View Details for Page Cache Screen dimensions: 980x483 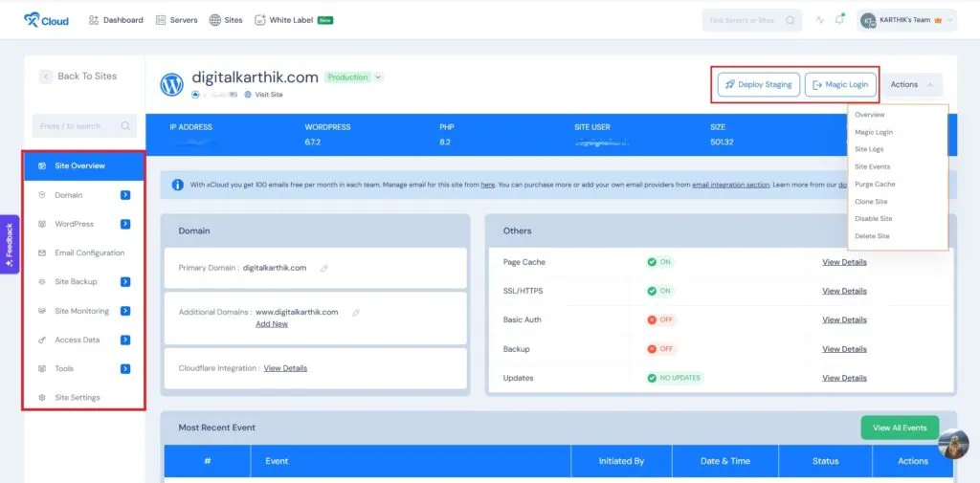844,262
